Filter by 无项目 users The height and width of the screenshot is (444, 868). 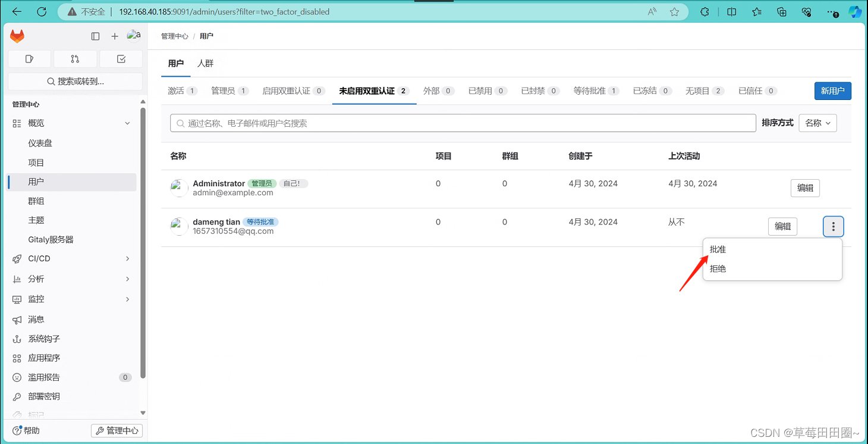[705, 91]
